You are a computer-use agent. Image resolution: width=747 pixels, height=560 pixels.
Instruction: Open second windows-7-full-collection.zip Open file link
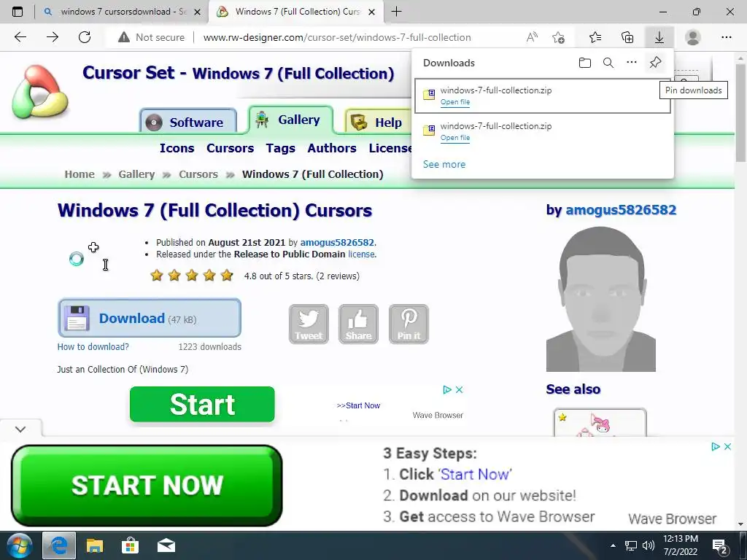click(455, 138)
